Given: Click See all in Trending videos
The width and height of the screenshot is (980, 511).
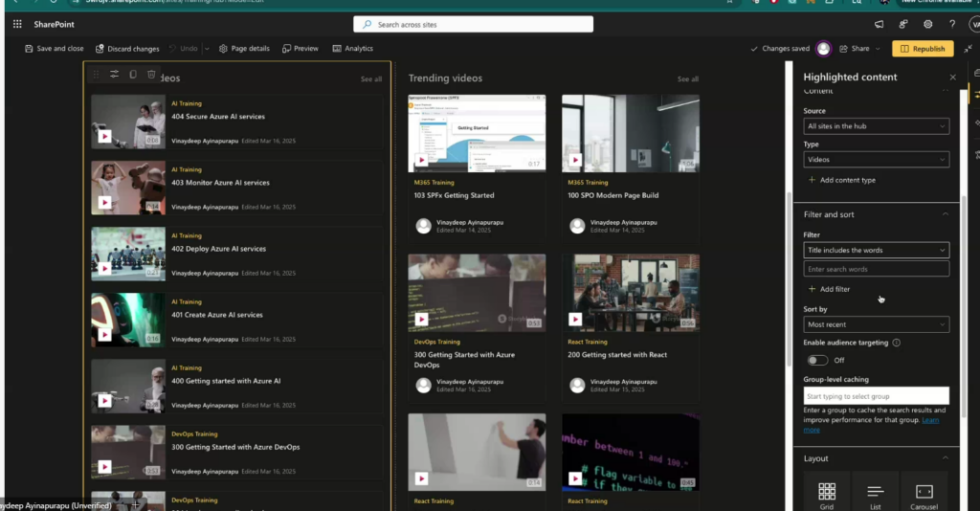Looking at the screenshot, I should [x=687, y=79].
